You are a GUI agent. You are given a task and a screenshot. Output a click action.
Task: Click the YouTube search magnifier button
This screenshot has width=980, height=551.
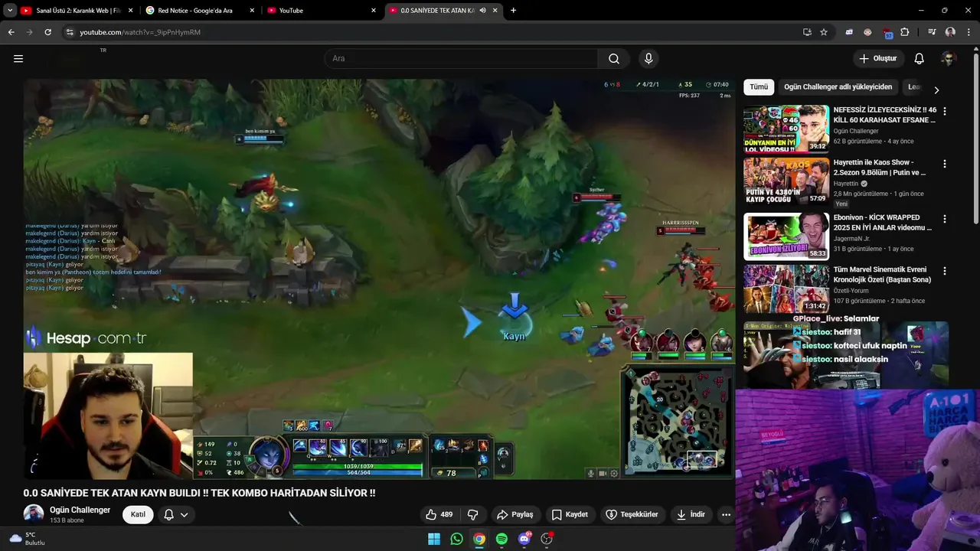pyautogui.click(x=614, y=59)
